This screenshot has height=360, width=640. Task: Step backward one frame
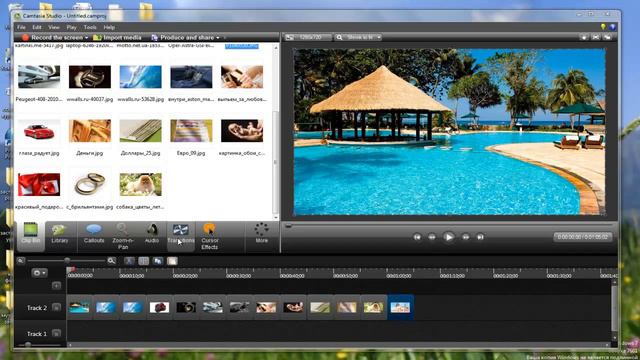coord(432,237)
